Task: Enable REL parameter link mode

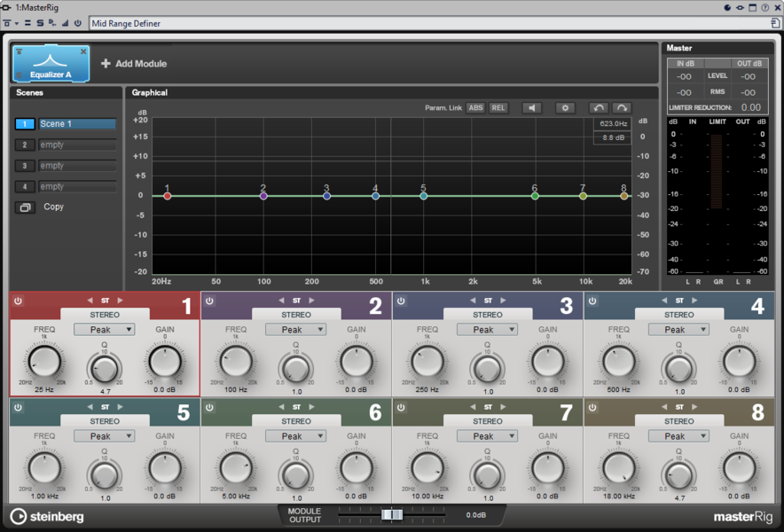Action: 498,108
